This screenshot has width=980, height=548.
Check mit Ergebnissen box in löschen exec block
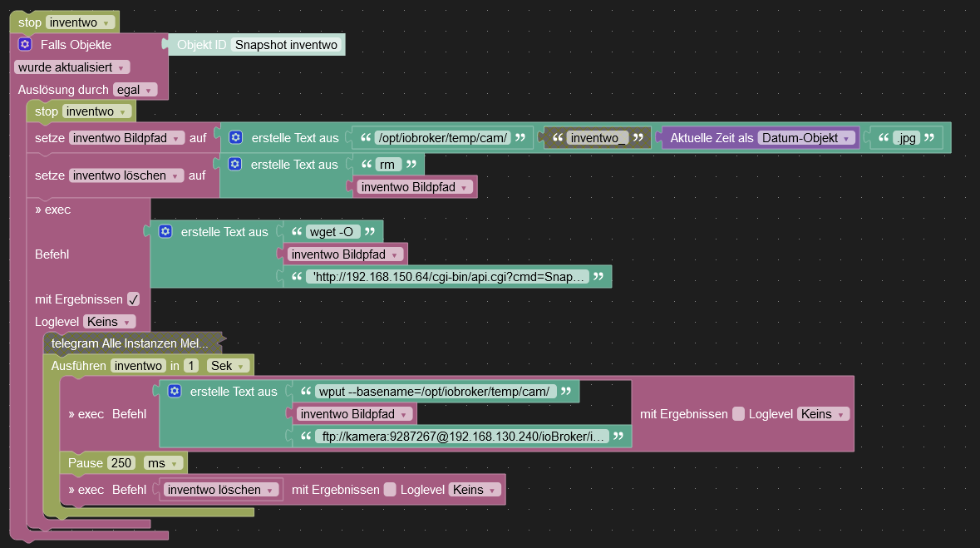[x=390, y=490]
